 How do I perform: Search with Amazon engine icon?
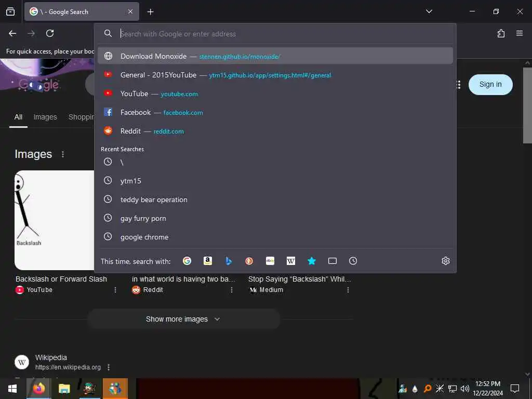pyautogui.click(x=208, y=261)
